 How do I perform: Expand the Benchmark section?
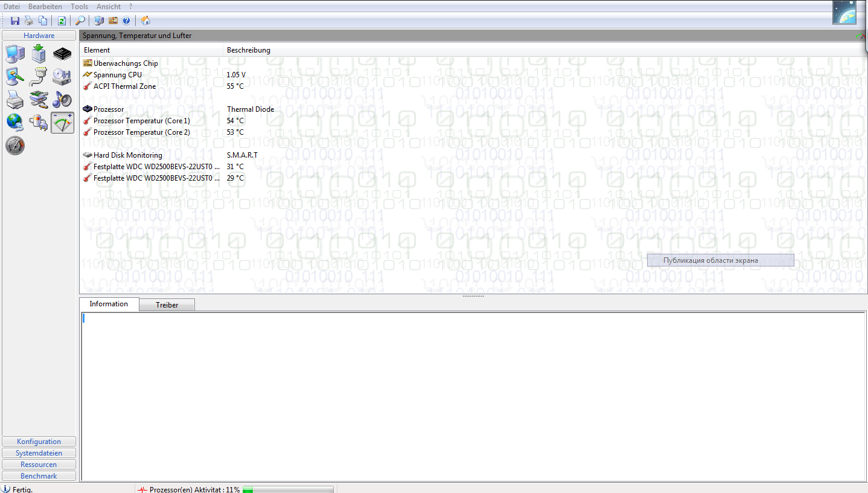tap(39, 476)
